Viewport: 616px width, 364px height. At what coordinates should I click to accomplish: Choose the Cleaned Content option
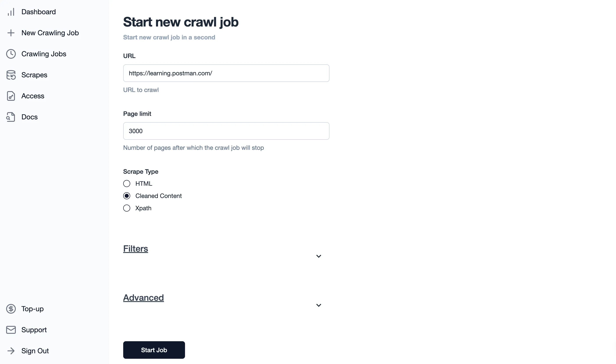127,196
